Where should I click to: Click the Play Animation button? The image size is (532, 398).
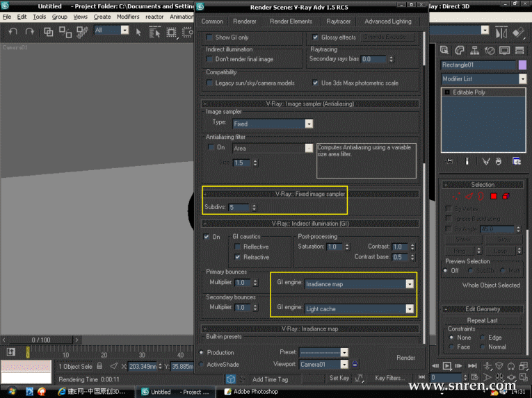[x=447, y=366]
